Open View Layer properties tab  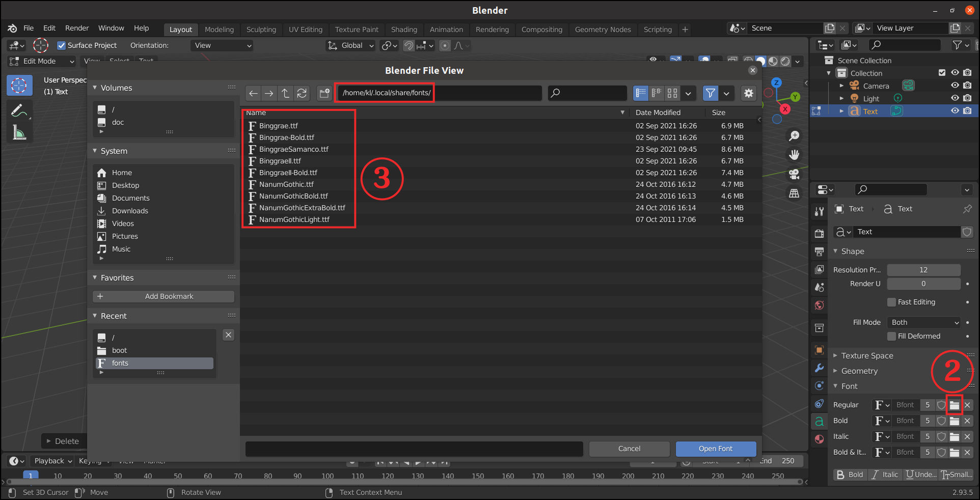(x=819, y=269)
